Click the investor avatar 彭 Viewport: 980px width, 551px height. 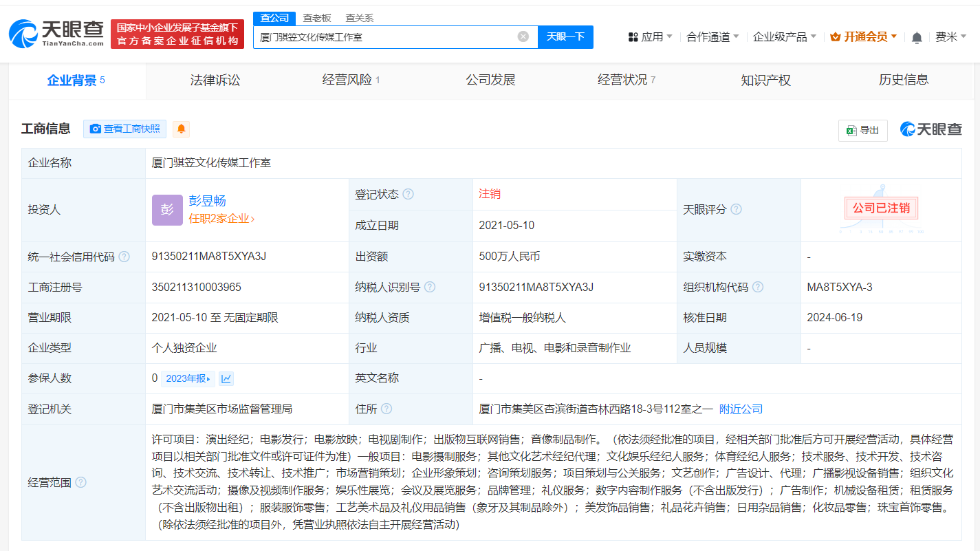[167, 210]
